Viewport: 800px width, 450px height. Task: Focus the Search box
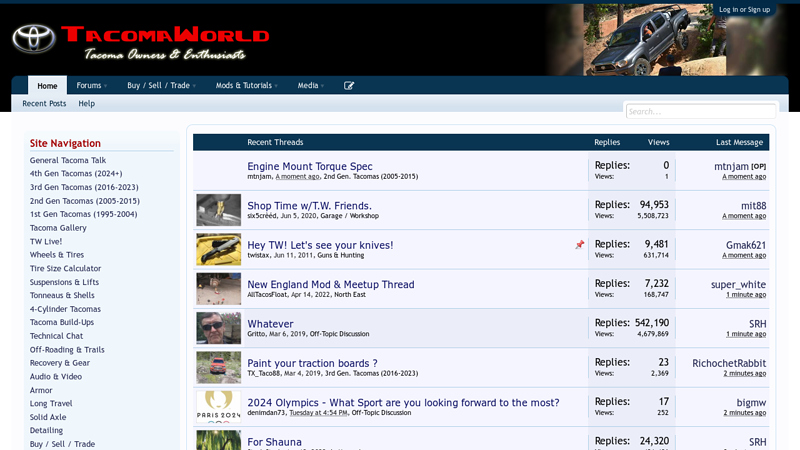pos(701,111)
